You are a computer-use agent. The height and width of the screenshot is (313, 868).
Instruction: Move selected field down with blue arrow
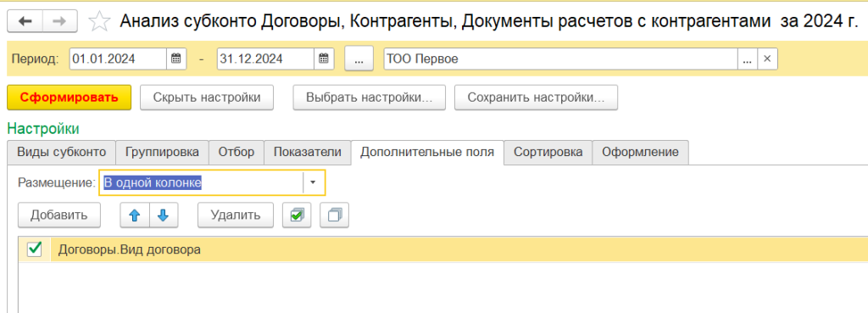[x=163, y=215]
